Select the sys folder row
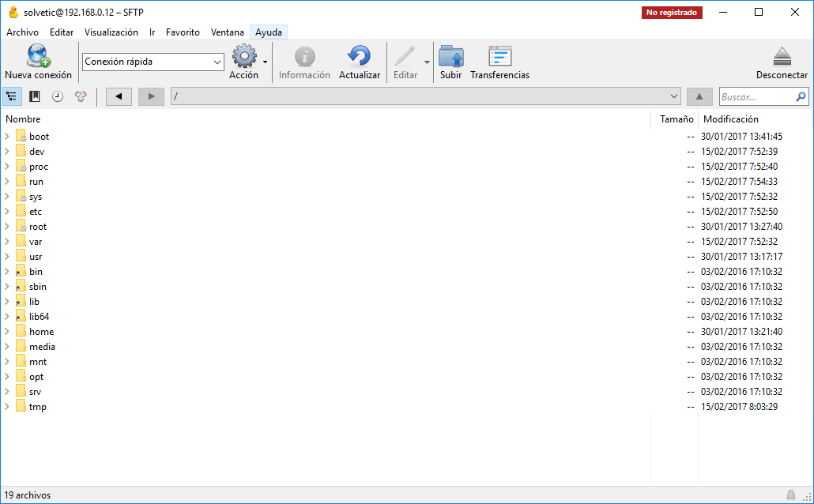 tap(406, 196)
